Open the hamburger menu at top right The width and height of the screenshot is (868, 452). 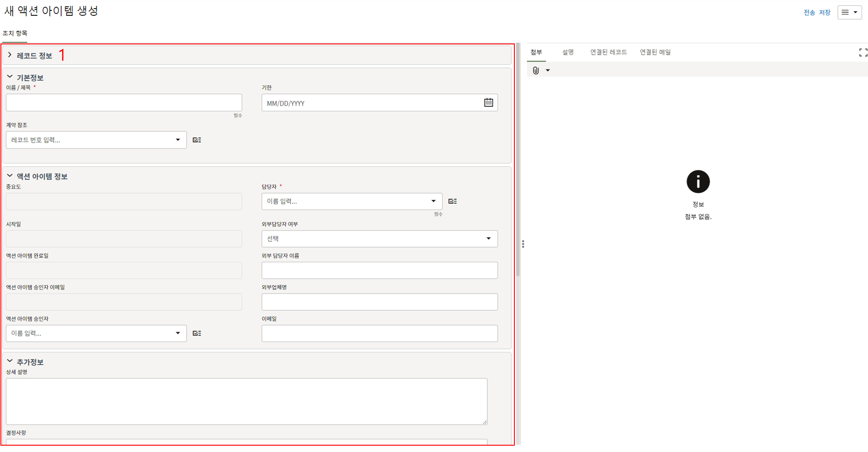pyautogui.click(x=849, y=12)
